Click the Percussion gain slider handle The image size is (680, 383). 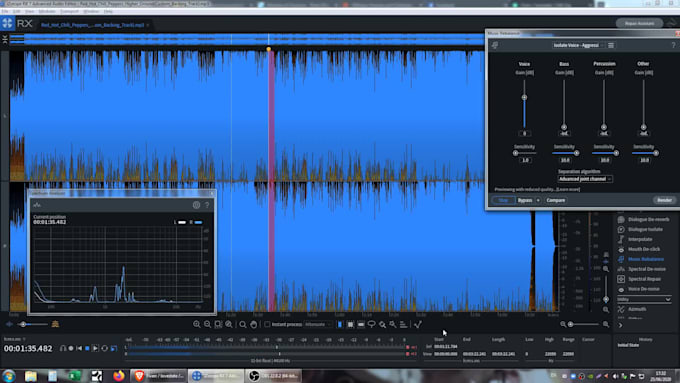click(604, 127)
